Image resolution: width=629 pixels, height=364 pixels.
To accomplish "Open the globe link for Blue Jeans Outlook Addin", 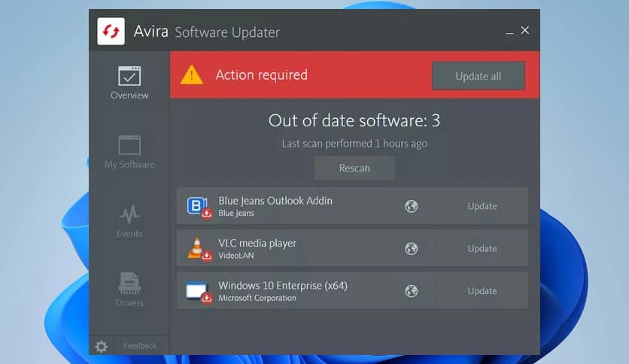I will point(411,206).
